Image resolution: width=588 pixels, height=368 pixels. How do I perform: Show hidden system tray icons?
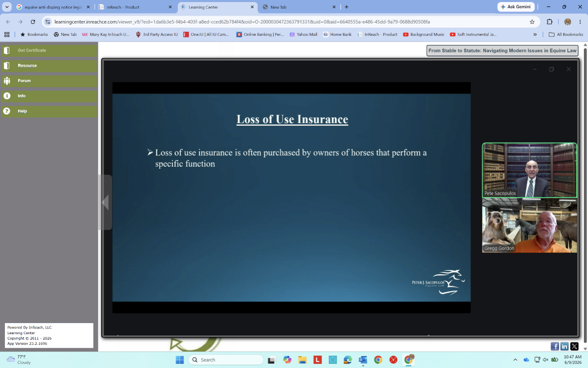pos(515,360)
